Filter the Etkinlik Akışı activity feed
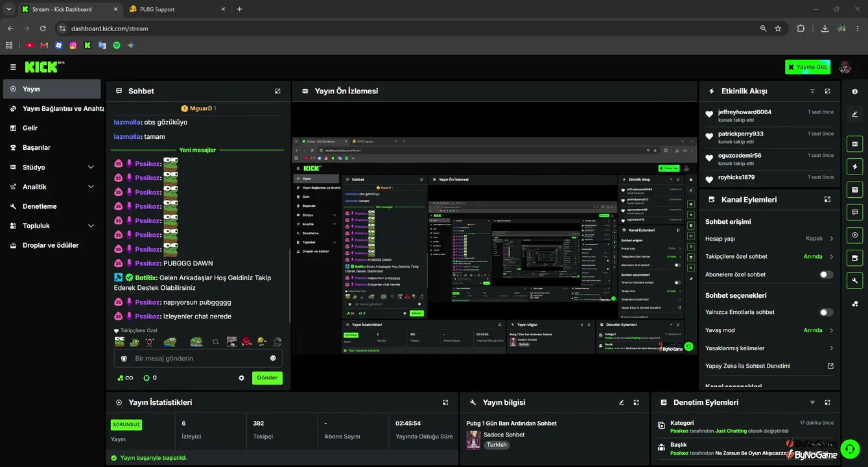The image size is (868, 467). pyautogui.click(x=812, y=91)
